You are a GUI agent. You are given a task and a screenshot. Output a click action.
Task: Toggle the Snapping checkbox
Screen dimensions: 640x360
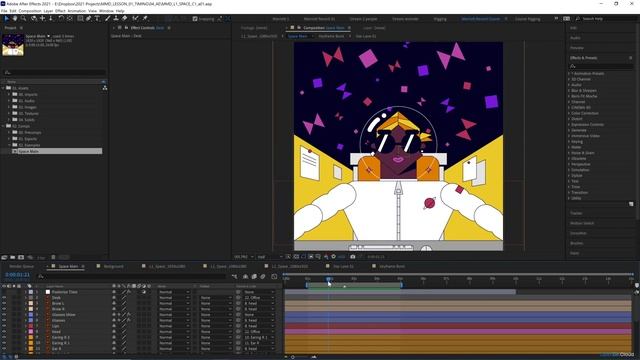click(195, 19)
